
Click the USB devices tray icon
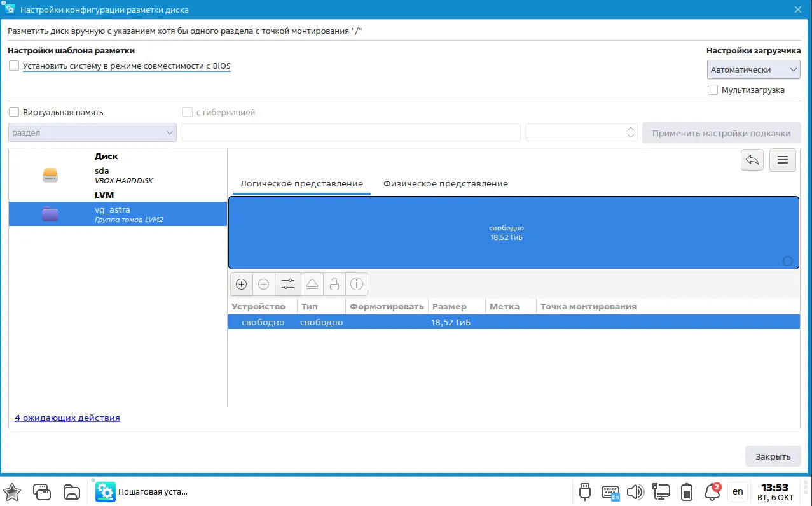coord(586,491)
